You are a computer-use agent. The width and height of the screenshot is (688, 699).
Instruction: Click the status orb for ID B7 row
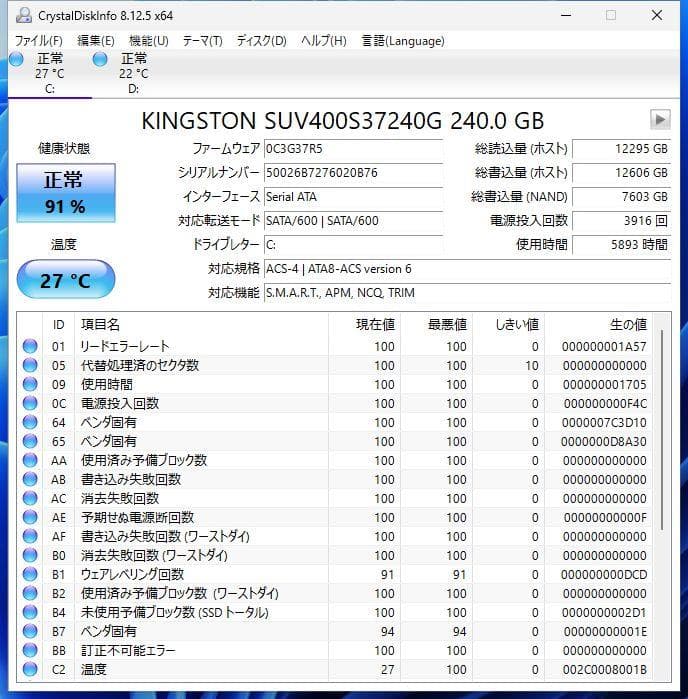(30, 632)
